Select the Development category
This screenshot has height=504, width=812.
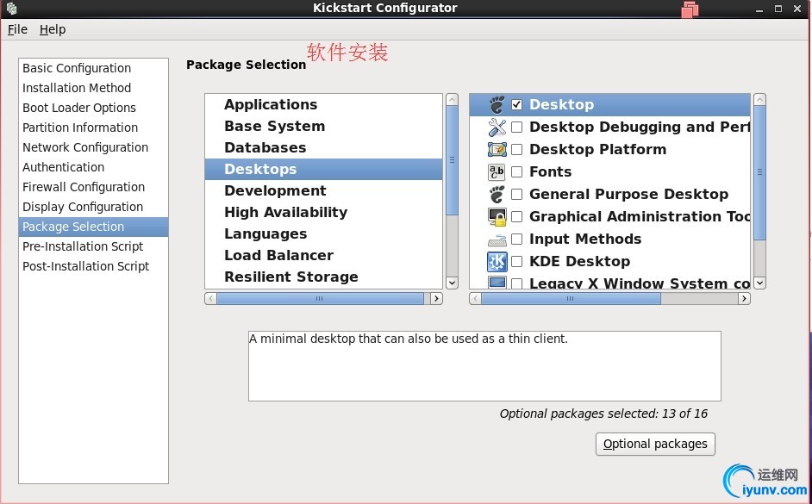pyautogui.click(x=323, y=191)
